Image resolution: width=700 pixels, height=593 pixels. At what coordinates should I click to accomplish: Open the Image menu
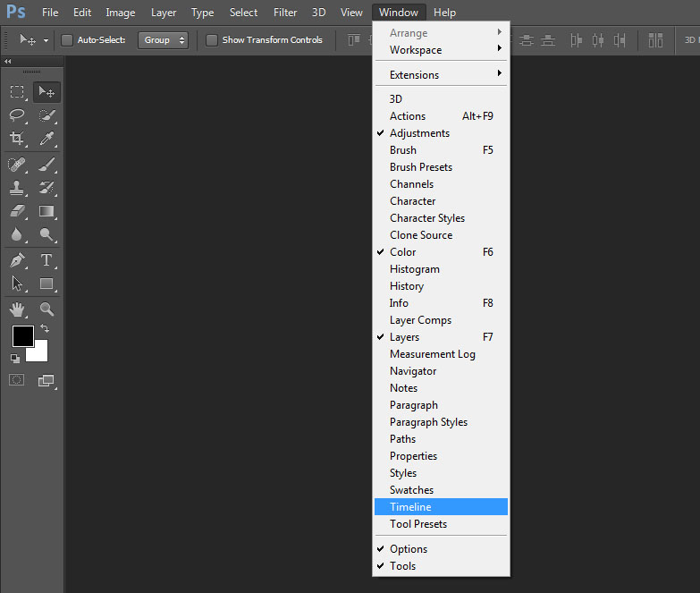coord(121,13)
